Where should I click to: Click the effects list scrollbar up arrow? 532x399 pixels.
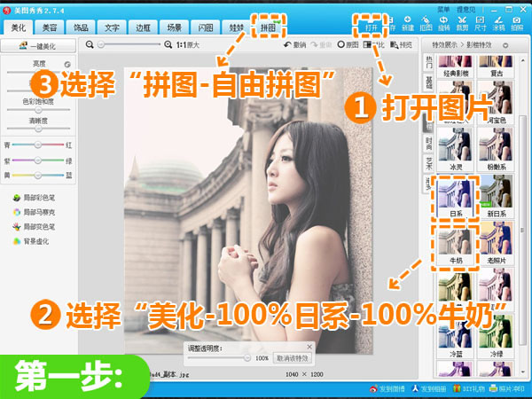pyautogui.click(x=522, y=59)
